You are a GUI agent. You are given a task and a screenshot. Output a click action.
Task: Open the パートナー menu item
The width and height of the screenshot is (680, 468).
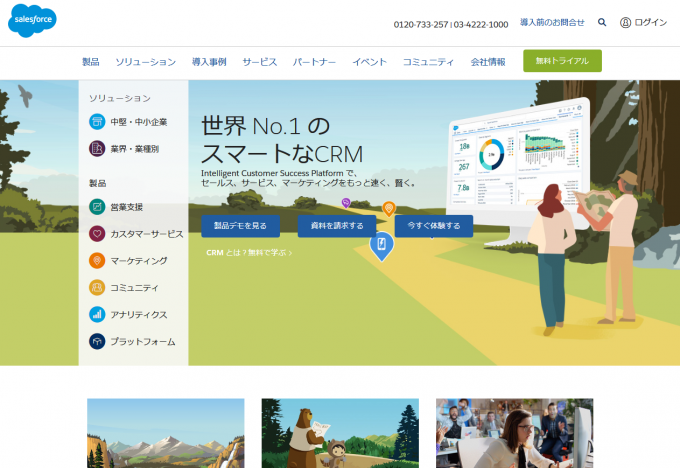[314, 62]
